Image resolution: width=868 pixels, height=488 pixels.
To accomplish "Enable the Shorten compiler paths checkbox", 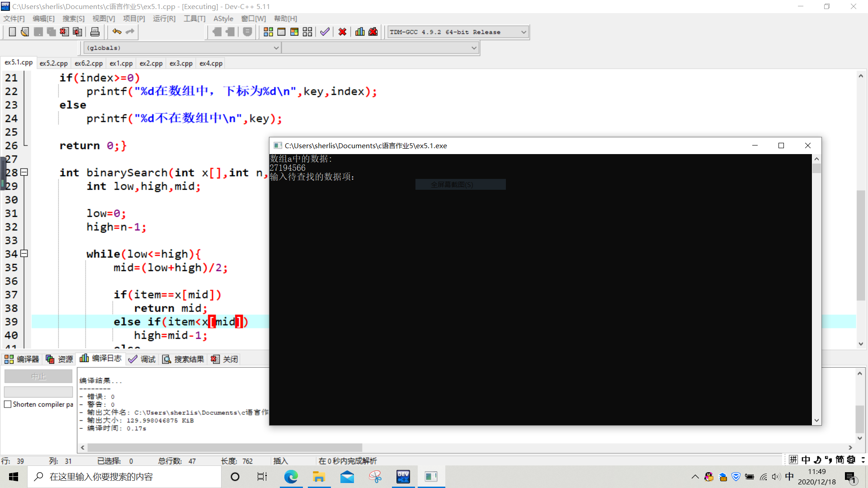I will point(8,404).
